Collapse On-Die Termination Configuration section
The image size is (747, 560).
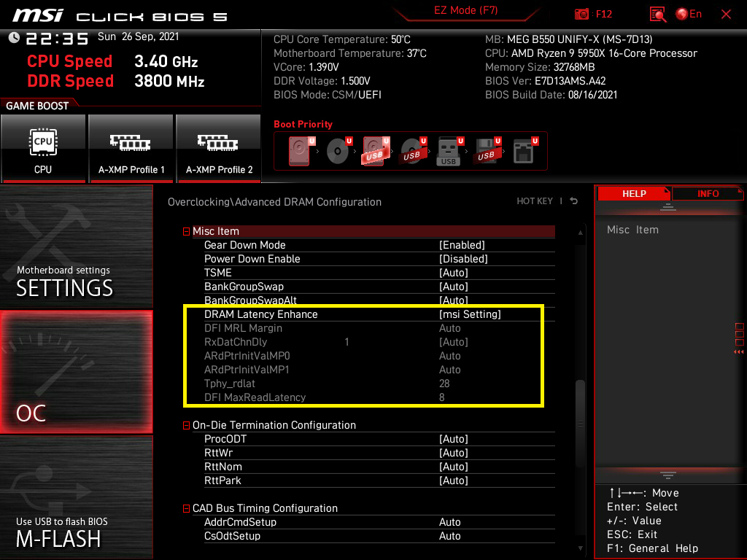pos(186,425)
